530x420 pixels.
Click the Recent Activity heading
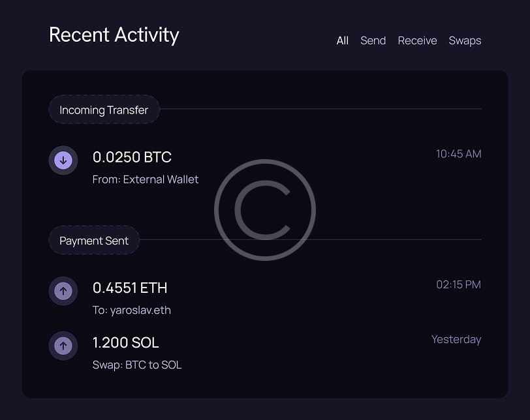[x=114, y=35]
